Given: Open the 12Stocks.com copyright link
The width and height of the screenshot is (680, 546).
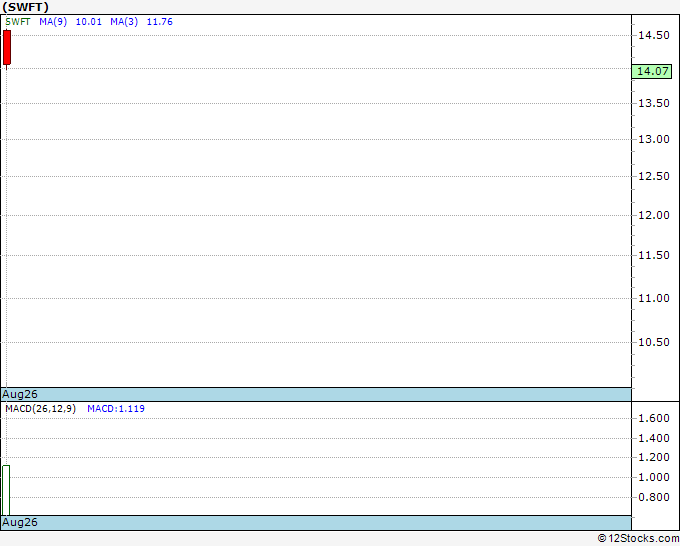Looking at the screenshot, I should pyautogui.click(x=638, y=539).
